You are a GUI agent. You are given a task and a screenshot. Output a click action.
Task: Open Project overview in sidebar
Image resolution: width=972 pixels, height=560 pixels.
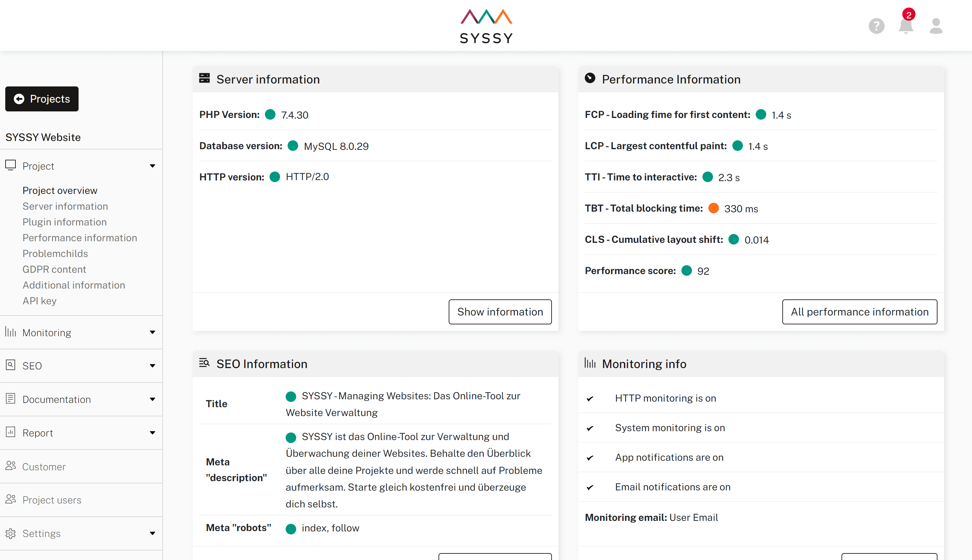(59, 190)
